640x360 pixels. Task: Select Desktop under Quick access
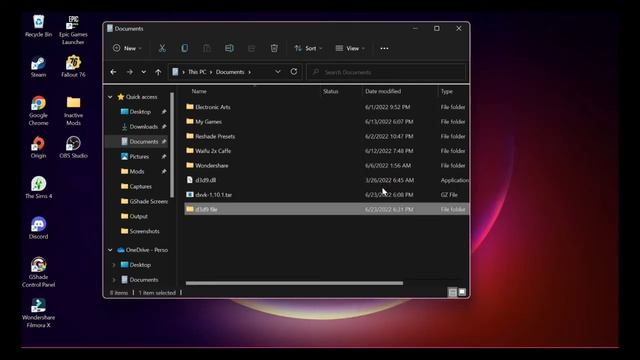pos(140,112)
